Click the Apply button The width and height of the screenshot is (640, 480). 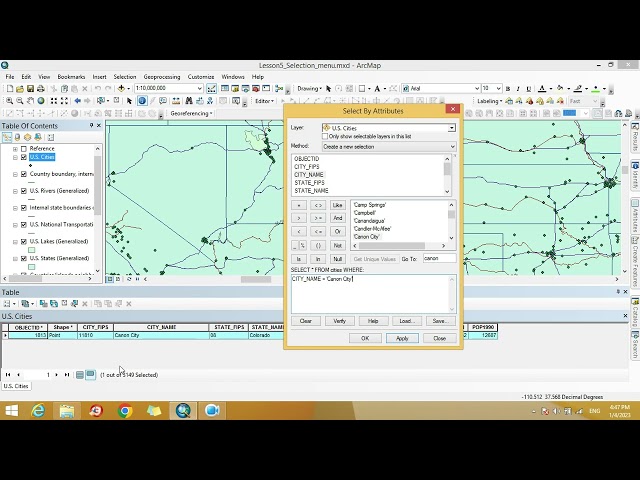[x=402, y=338]
